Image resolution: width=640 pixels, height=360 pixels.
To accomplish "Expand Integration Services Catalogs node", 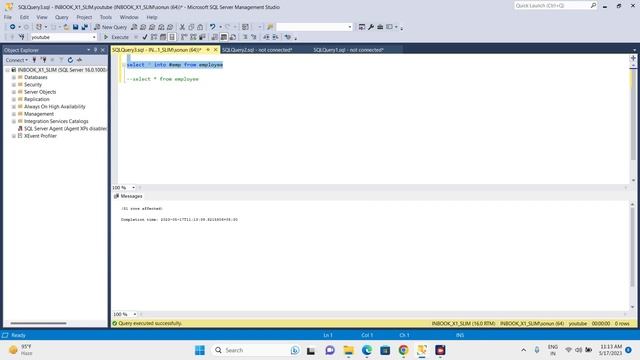I will pyautogui.click(x=14, y=121).
